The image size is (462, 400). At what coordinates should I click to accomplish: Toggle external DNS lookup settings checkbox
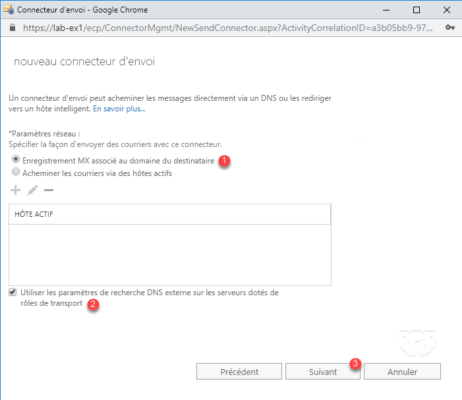click(x=13, y=292)
